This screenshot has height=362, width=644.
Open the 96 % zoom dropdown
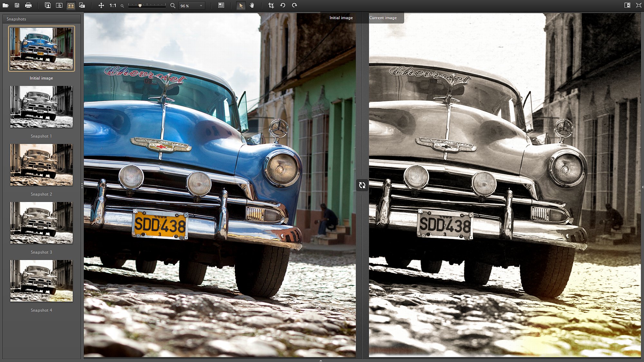tap(192, 6)
